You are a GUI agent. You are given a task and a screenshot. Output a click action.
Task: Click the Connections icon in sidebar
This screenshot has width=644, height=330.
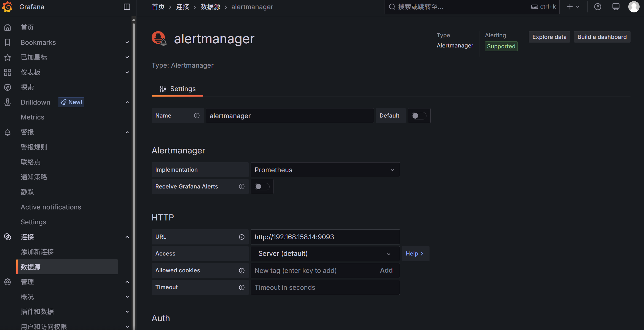click(x=7, y=237)
